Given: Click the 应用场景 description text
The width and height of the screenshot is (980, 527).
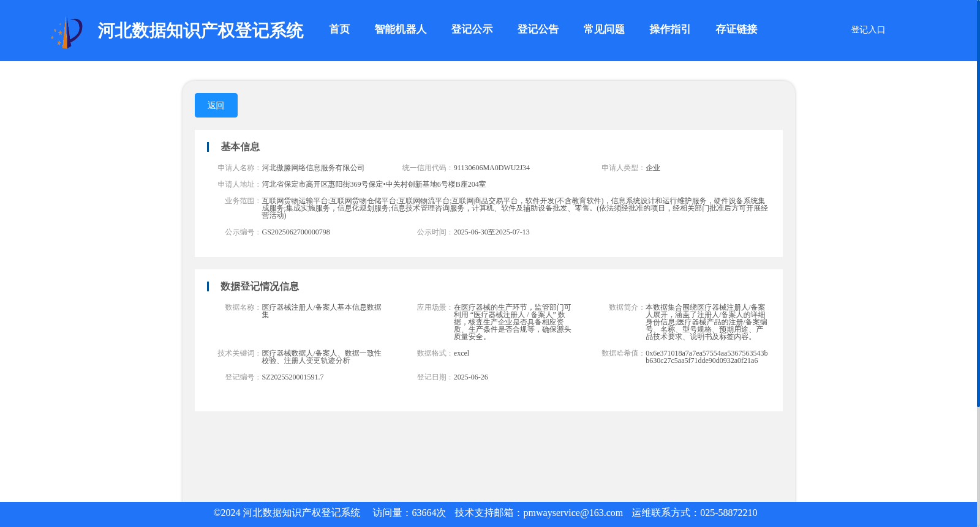Looking at the screenshot, I should 513,322.
